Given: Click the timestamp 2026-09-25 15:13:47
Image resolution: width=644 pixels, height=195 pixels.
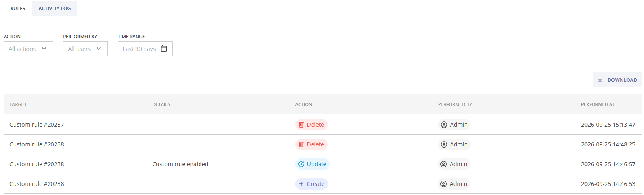Looking at the screenshot, I should click(608, 125).
